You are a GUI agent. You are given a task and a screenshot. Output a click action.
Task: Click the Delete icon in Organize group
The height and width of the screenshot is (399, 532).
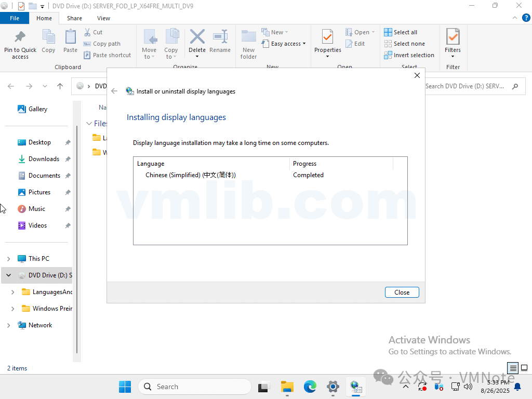click(197, 37)
